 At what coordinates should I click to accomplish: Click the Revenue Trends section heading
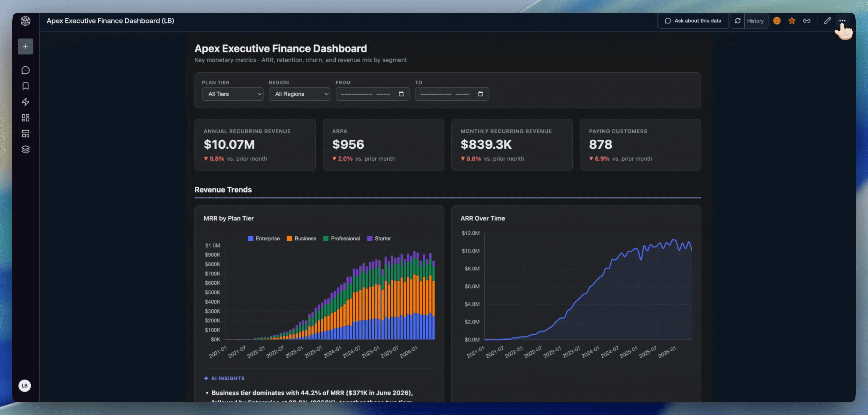pos(223,190)
